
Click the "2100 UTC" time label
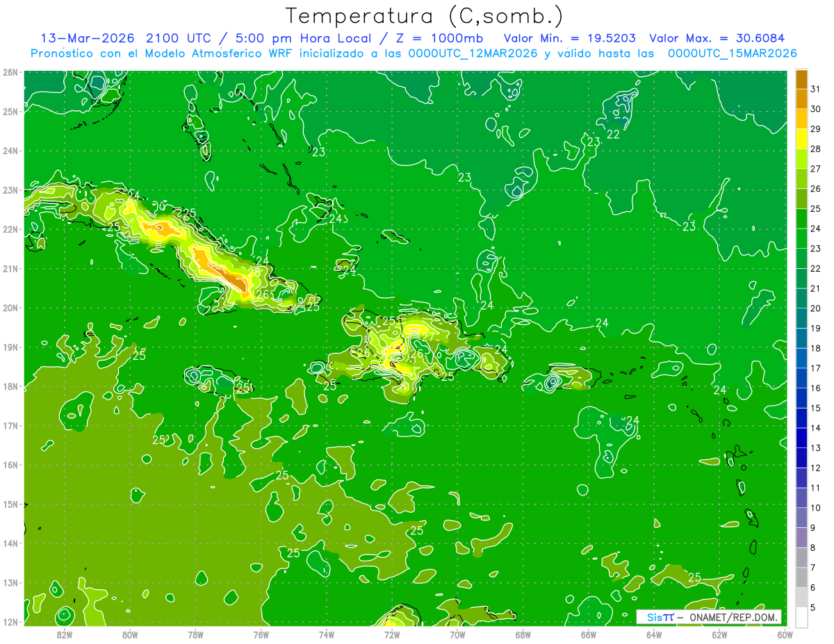[179, 38]
